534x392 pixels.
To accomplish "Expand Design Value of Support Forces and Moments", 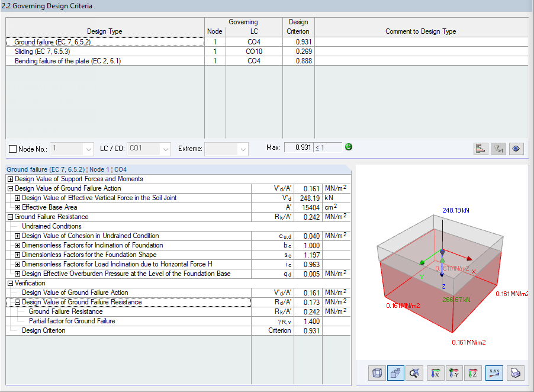I will 10,179.
